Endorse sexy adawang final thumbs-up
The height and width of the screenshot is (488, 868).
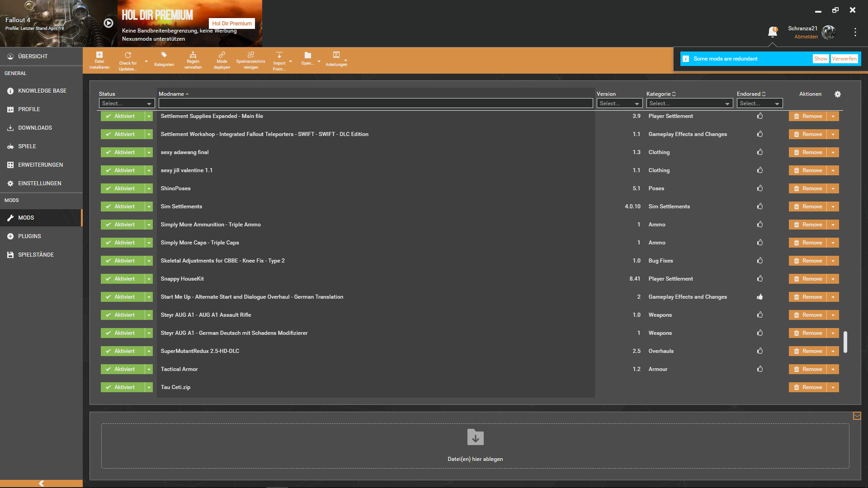pyautogui.click(x=760, y=152)
